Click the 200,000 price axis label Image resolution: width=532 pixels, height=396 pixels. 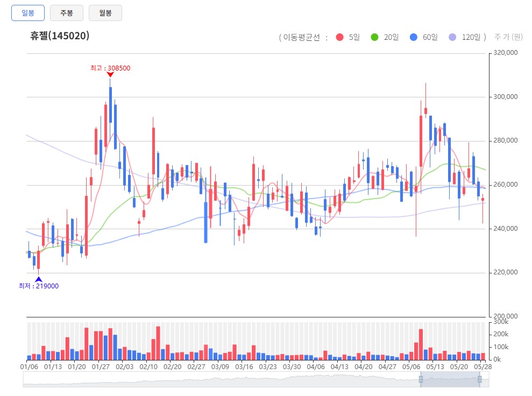click(x=506, y=316)
